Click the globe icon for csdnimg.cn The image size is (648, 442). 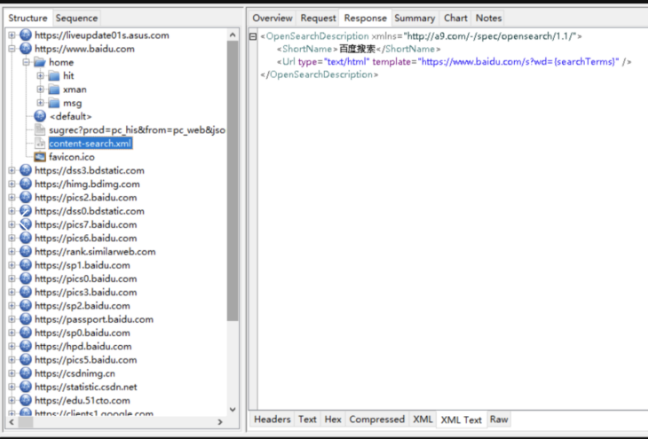[x=26, y=373]
